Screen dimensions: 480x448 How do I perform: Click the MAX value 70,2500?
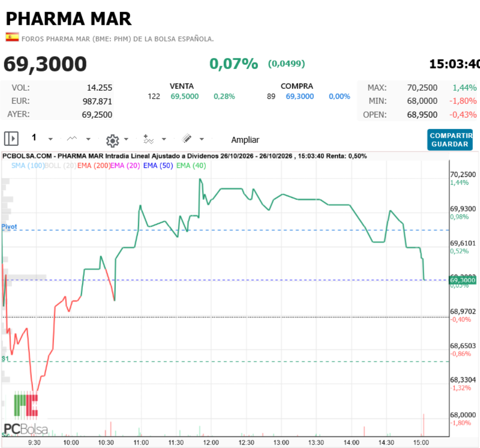422,88
